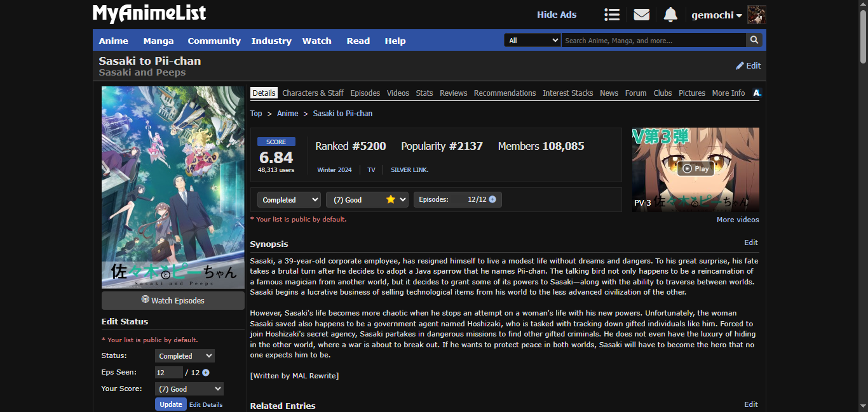
Task: Open the Your Score dropdown in sidebar
Action: coord(189,389)
